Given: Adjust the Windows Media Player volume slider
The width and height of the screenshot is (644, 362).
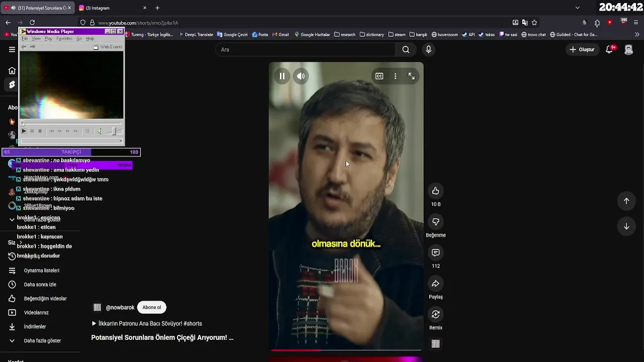Looking at the screenshot, I should [x=114, y=131].
